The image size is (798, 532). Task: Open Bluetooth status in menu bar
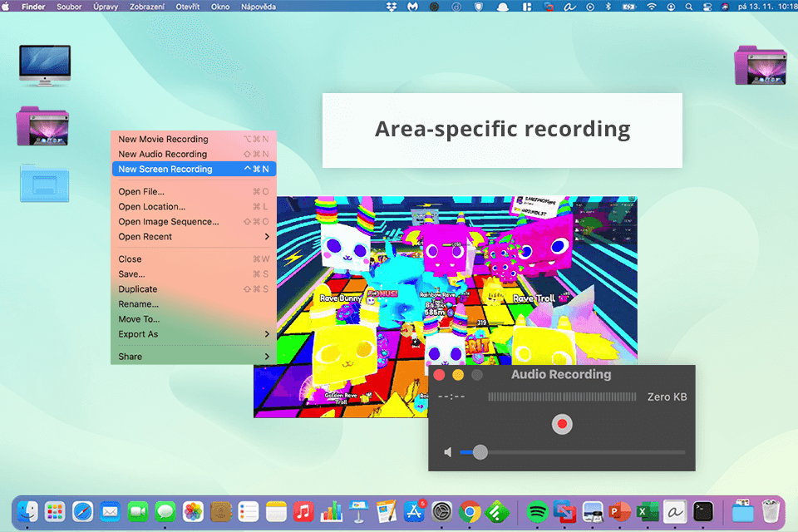pyautogui.click(x=608, y=7)
